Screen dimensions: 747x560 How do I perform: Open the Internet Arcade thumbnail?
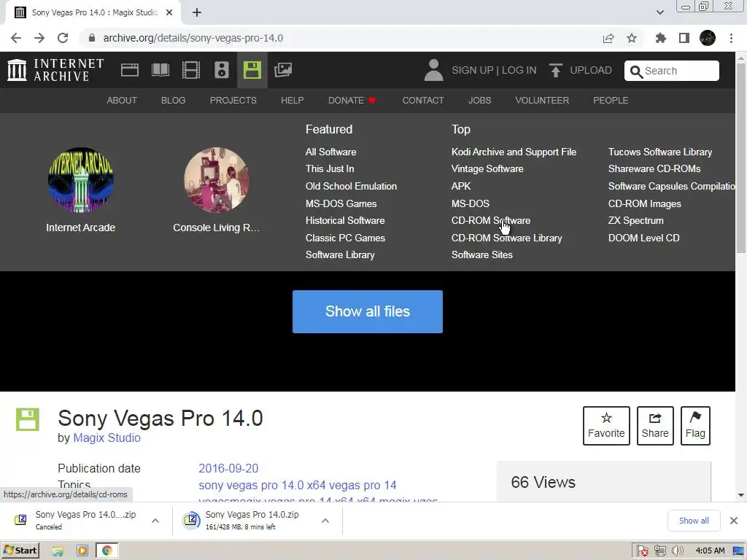[x=80, y=180]
